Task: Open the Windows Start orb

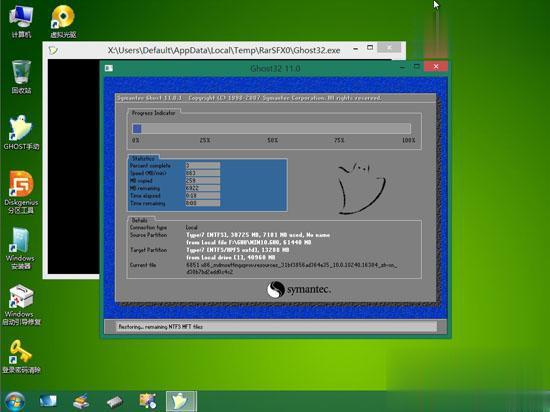Action: coord(14,401)
